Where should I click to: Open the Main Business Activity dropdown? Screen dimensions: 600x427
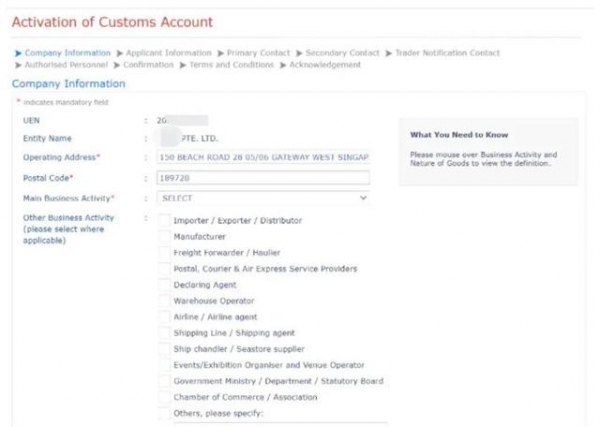[264, 198]
